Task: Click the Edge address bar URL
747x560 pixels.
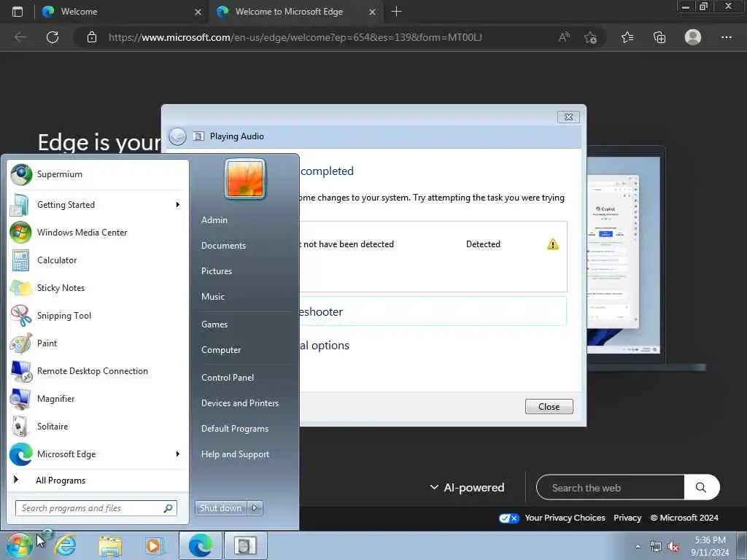Action: tap(295, 37)
